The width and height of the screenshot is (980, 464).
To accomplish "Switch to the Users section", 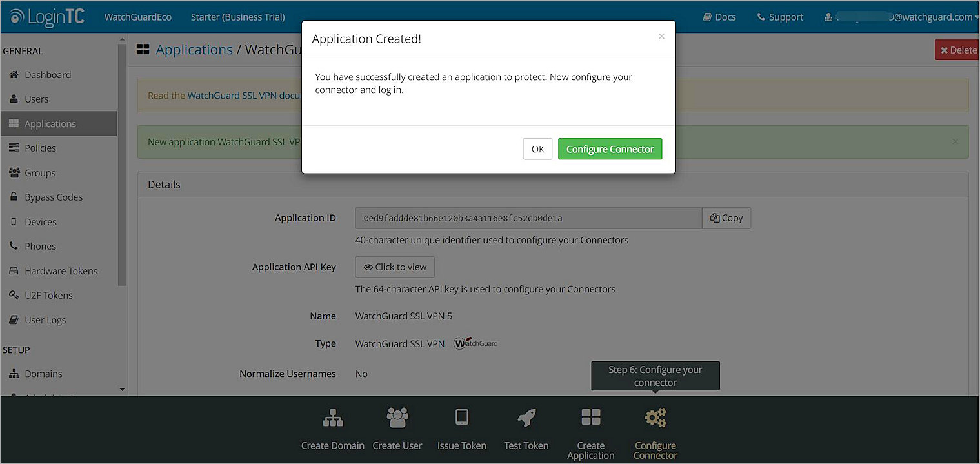I will click(35, 99).
